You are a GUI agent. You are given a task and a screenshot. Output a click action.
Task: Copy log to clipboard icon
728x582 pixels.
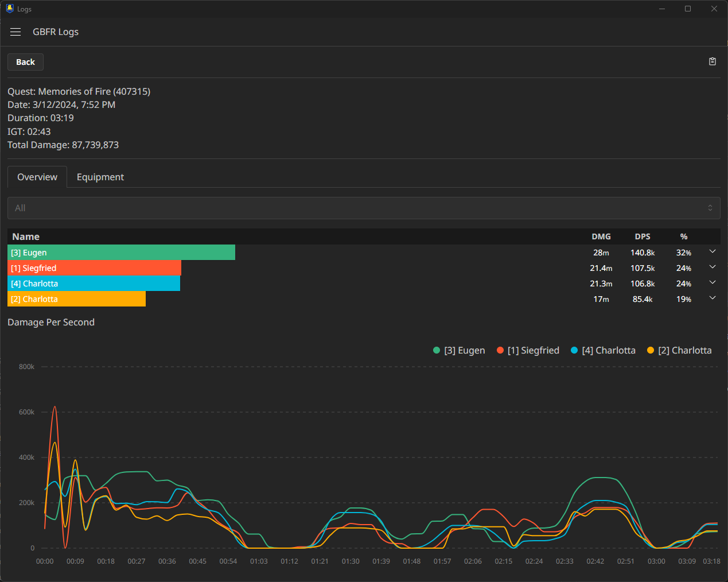click(x=713, y=61)
